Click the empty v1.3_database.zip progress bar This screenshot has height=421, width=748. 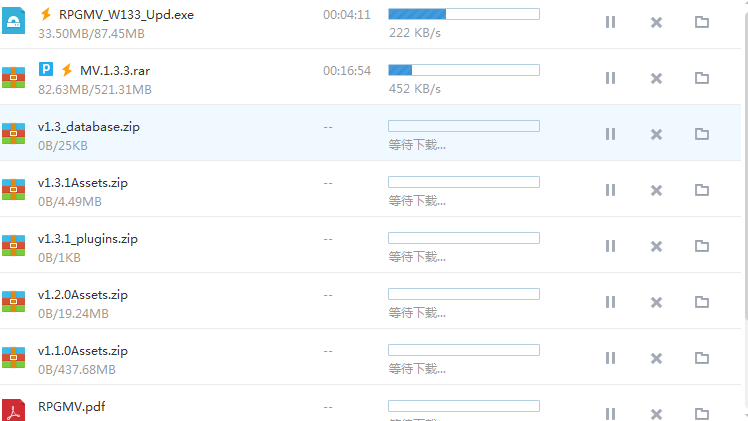tap(464, 126)
